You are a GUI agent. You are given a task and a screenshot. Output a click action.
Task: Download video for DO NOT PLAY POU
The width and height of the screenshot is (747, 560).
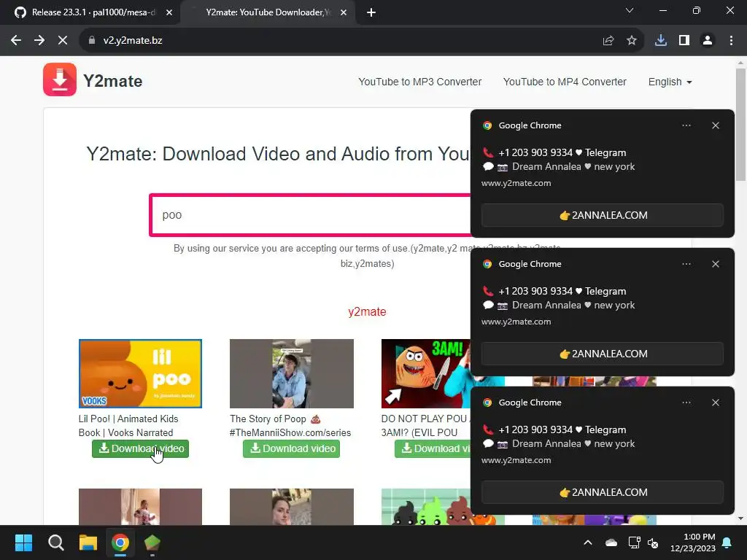[x=433, y=448]
